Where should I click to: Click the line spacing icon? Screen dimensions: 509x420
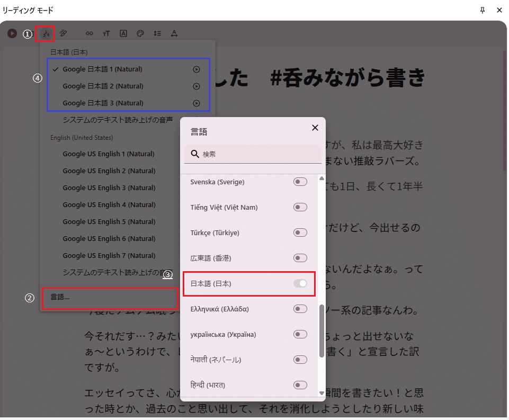pyautogui.click(x=157, y=33)
